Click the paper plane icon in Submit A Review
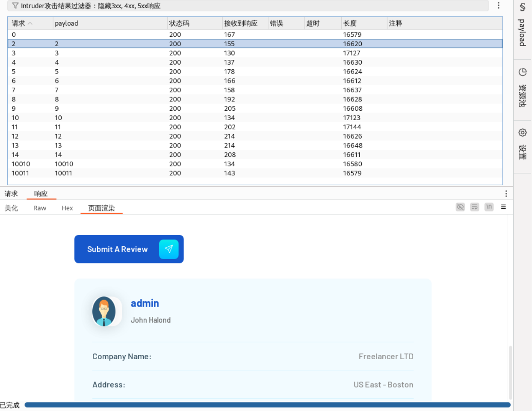This screenshot has width=532, height=411. click(x=168, y=249)
